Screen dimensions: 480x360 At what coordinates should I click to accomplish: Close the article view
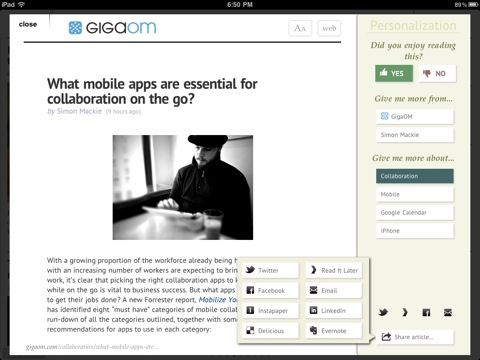(x=28, y=24)
